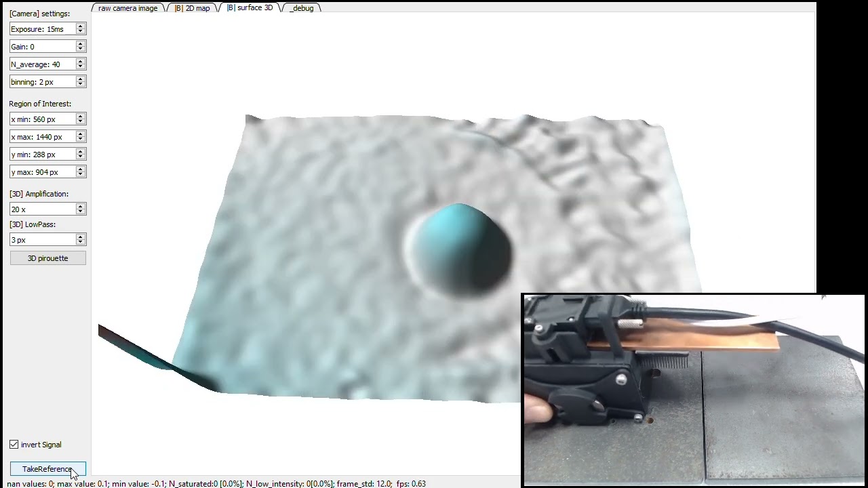The height and width of the screenshot is (488, 868).
Task: Click the '[Camera] settings:' label
Action: coord(39,14)
